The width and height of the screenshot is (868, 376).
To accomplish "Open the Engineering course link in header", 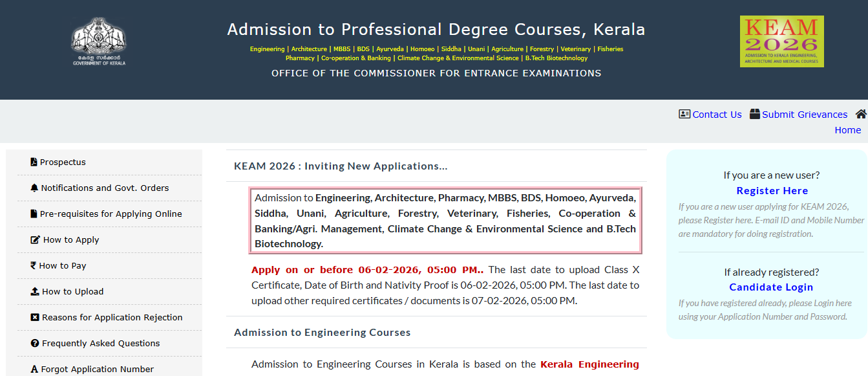I will (266, 49).
